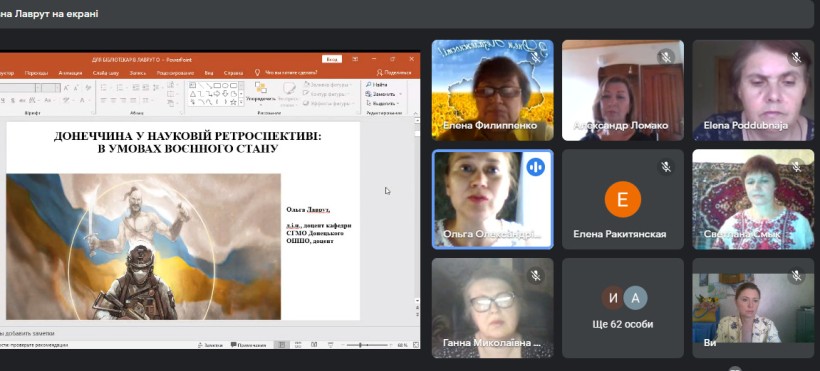Toggle align right paragraph button

122,100
